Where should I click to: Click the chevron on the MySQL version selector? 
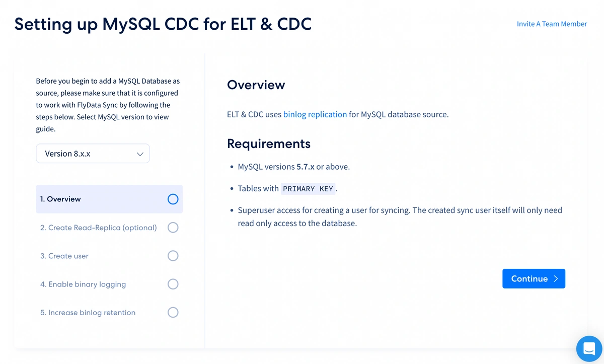click(140, 154)
